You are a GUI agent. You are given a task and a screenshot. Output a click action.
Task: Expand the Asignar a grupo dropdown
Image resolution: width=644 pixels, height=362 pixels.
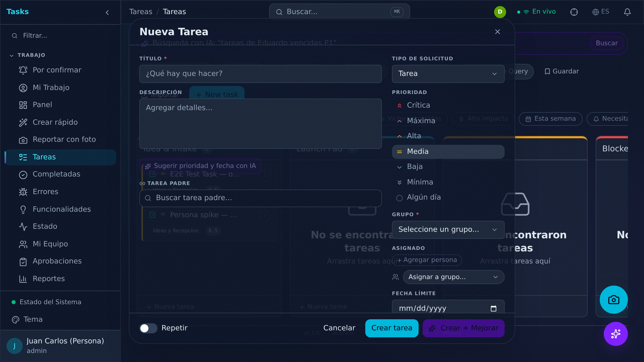click(x=454, y=277)
